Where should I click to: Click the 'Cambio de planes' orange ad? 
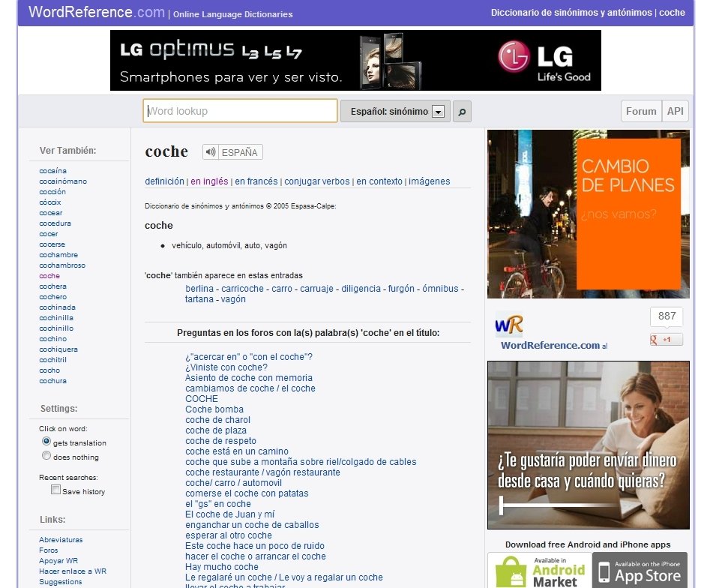click(589, 214)
